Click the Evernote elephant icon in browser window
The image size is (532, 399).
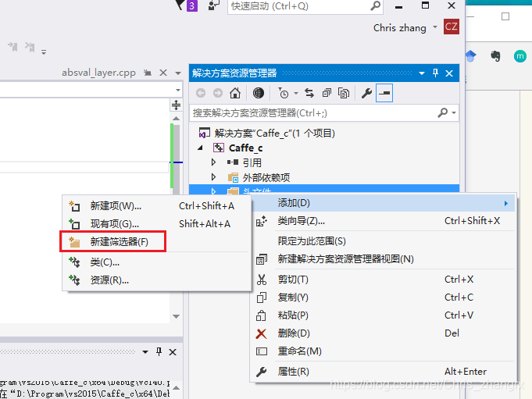tap(495, 56)
